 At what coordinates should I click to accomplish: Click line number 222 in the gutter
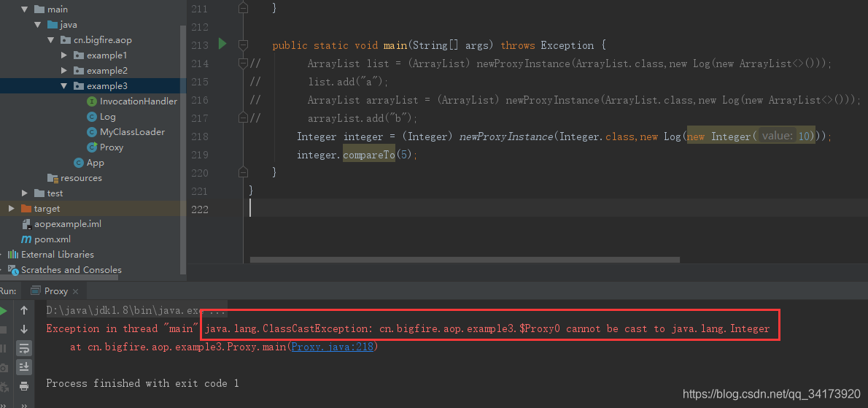click(198, 209)
